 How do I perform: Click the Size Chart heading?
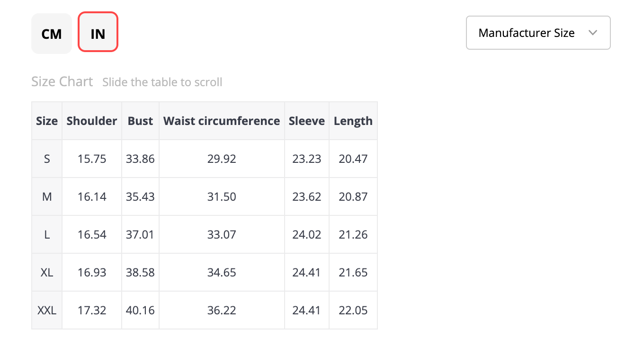click(x=62, y=81)
